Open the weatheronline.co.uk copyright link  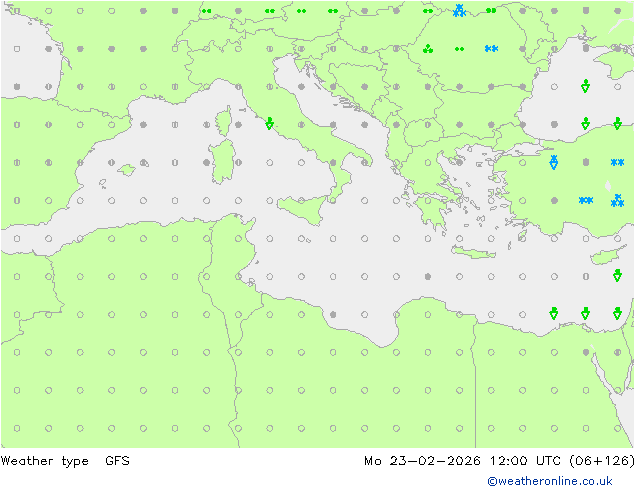pos(550,481)
